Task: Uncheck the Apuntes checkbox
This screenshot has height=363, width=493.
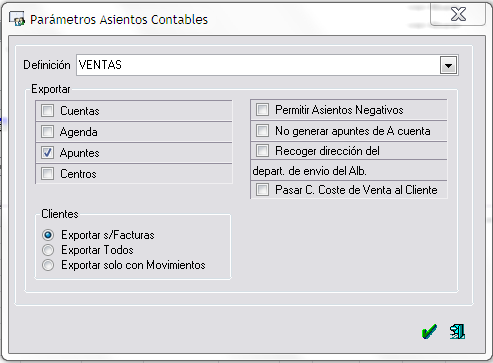Action: click(47, 153)
